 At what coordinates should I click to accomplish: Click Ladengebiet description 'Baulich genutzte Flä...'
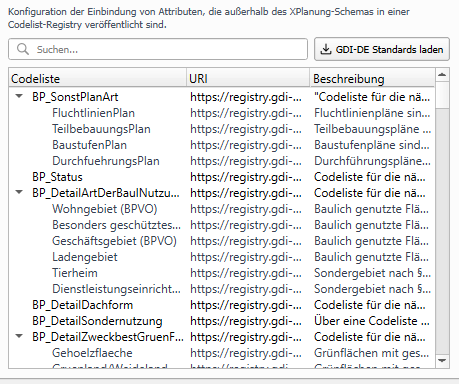coord(371,257)
